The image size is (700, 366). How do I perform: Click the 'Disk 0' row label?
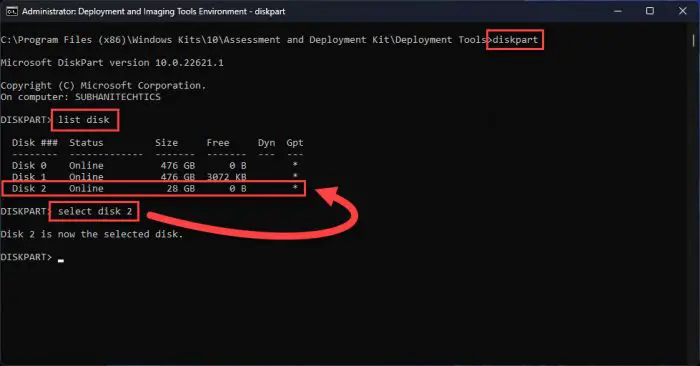[x=29, y=166]
